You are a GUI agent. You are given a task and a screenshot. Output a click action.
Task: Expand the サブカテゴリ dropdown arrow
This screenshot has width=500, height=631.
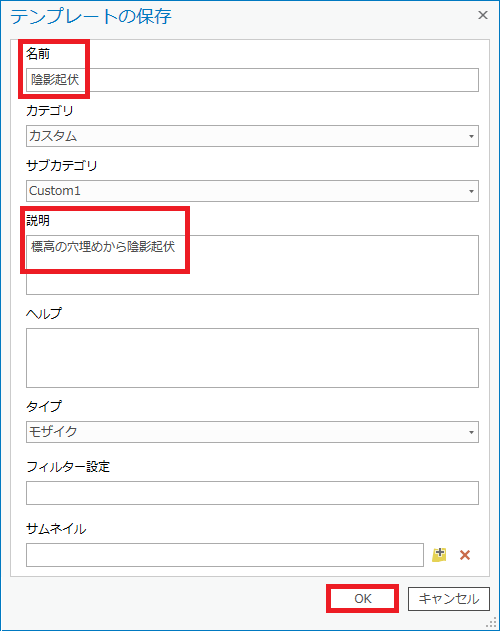(x=471, y=191)
